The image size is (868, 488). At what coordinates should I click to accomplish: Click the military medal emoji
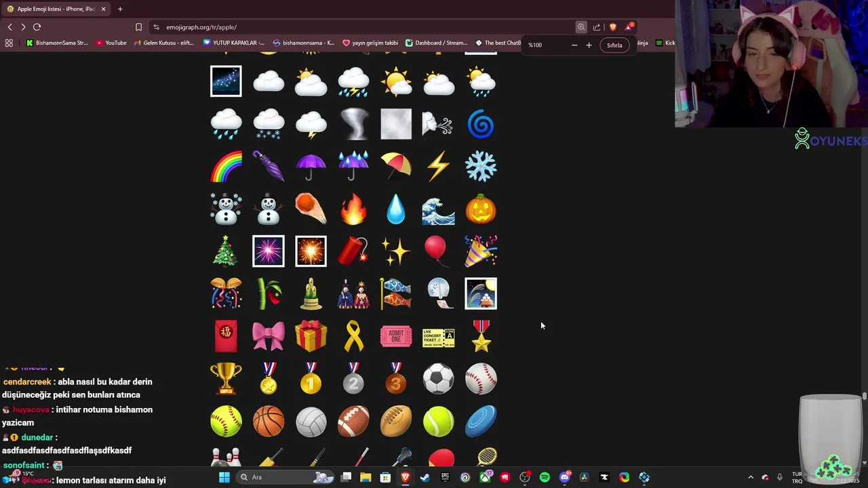pyautogui.click(x=481, y=336)
